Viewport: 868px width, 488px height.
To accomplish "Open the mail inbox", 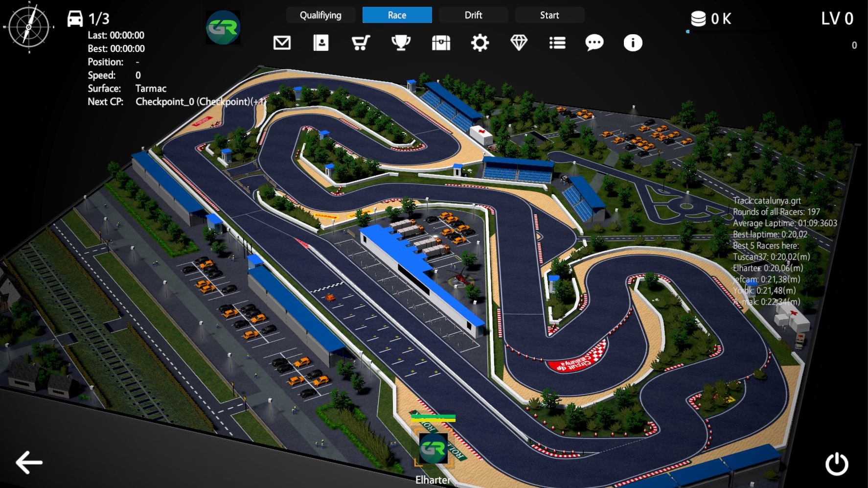I will [282, 43].
